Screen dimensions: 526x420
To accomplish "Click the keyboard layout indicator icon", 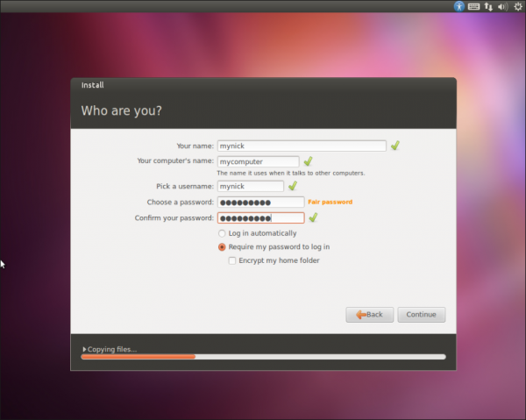I will point(474,6).
